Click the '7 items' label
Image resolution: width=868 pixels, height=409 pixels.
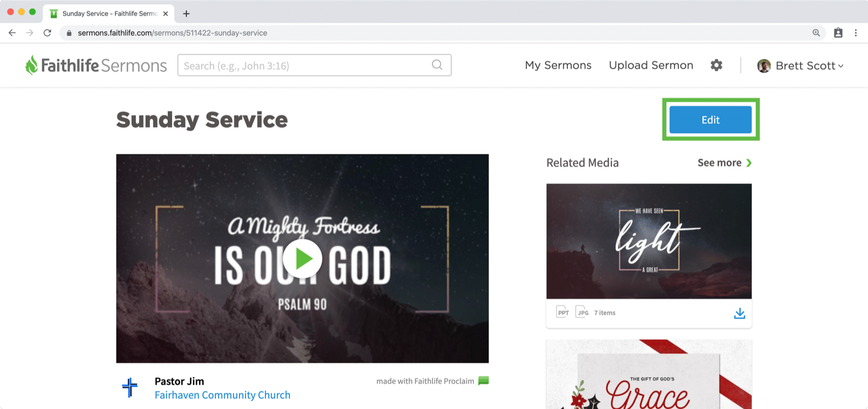(x=605, y=313)
